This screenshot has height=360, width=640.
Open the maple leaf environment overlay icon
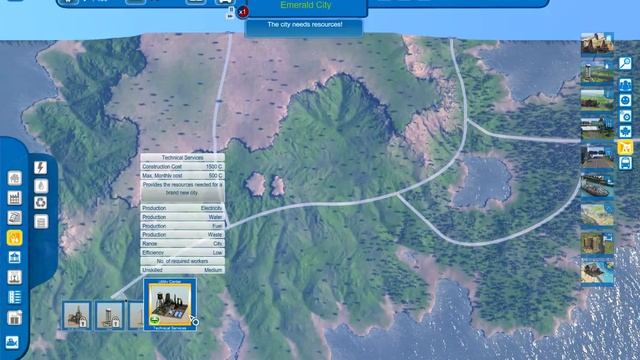click(625, 132)
